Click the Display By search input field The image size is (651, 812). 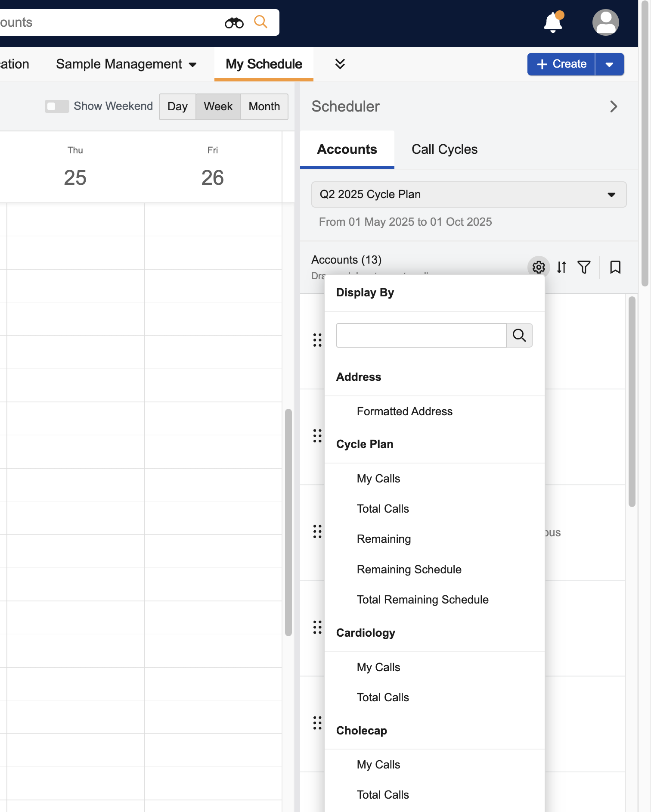pyautogui.click(x=421, y=336)
